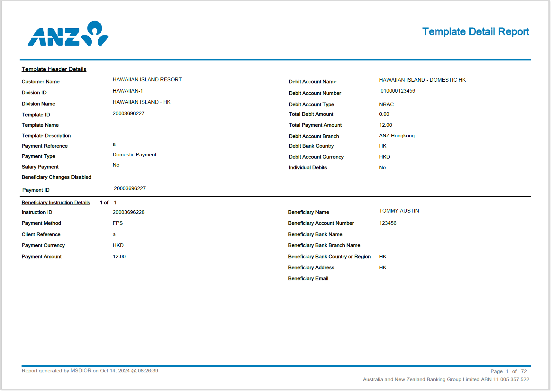Click the ANZ Hongkong branch value
The image size is (552, 392).
click(x=396, y=136)
